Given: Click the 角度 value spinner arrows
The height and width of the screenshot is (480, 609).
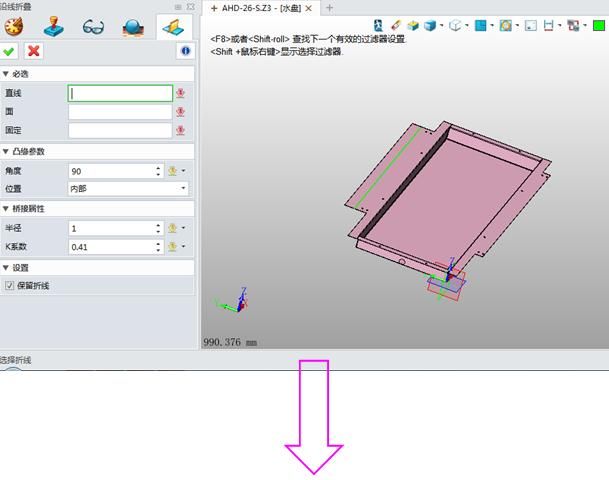Looking at the screenshot, I should click(x=158, y=171).
